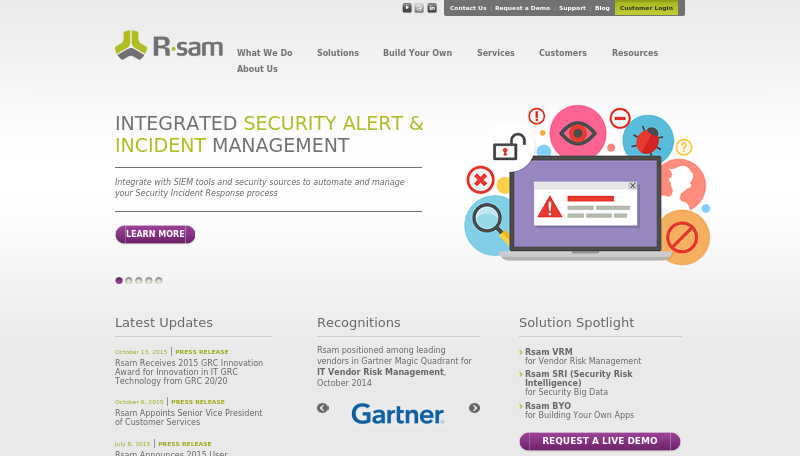Screen dimensions: 800x456
Task: Click the laptop security alert illustration
Action: 587,185
